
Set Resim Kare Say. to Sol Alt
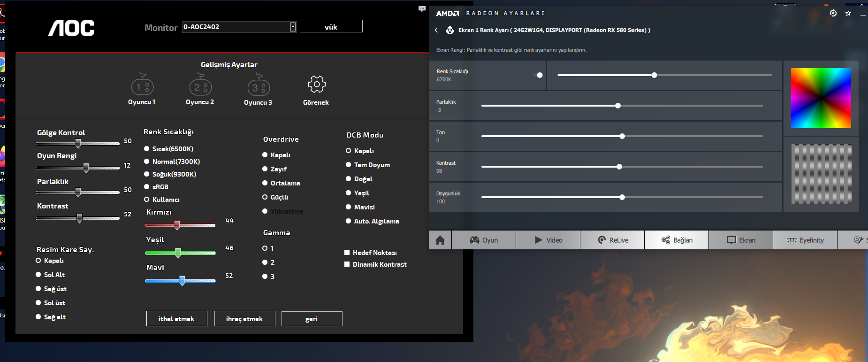[38, 275]
